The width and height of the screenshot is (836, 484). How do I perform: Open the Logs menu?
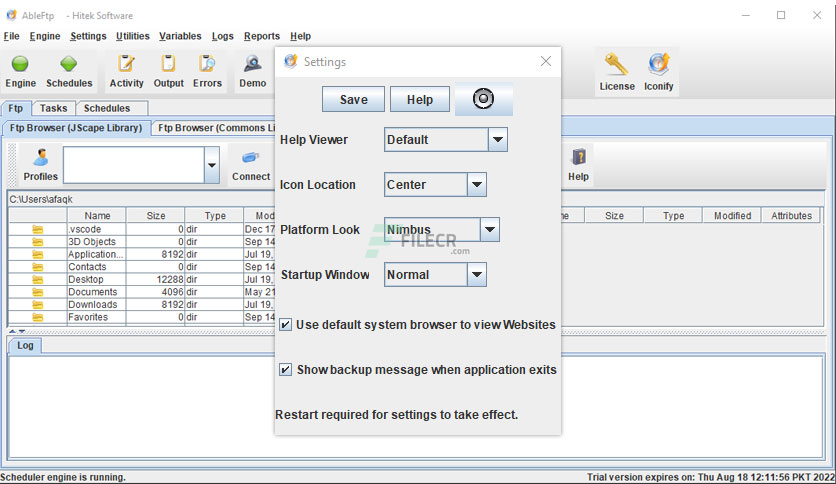pos(223,36)
